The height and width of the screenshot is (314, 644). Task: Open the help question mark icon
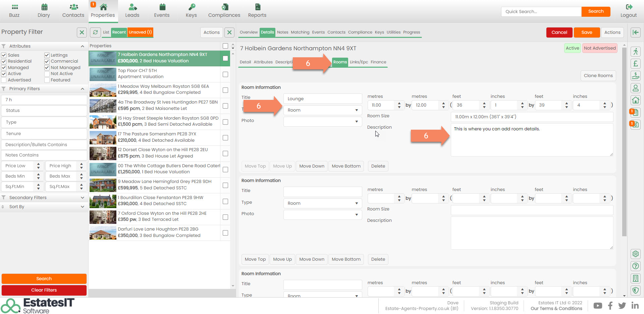(x=635, y=266)
